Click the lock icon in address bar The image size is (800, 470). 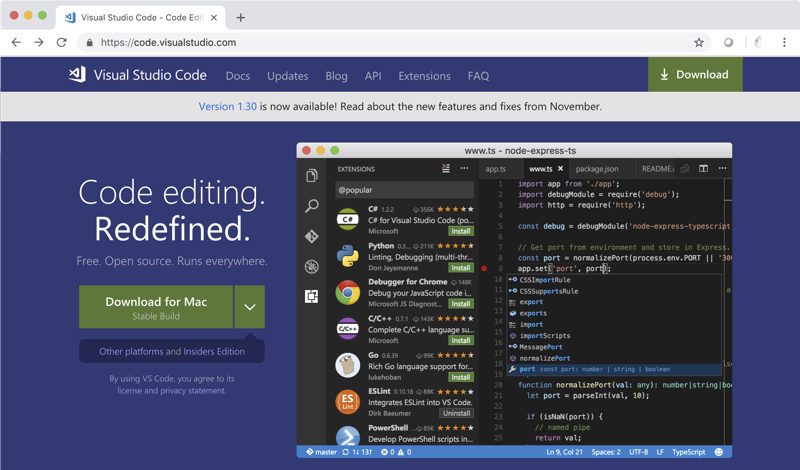point(90,42)
